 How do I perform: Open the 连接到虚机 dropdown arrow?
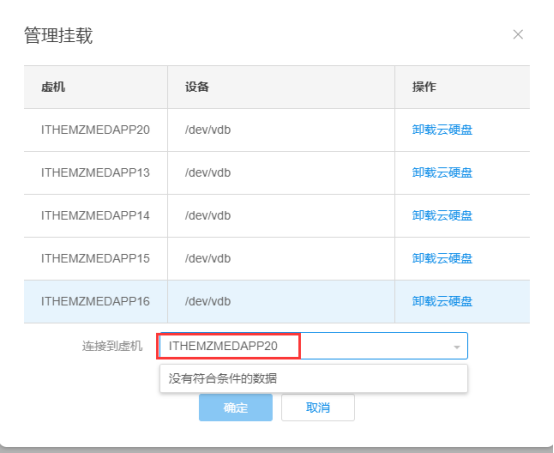[x=456, y=347]
